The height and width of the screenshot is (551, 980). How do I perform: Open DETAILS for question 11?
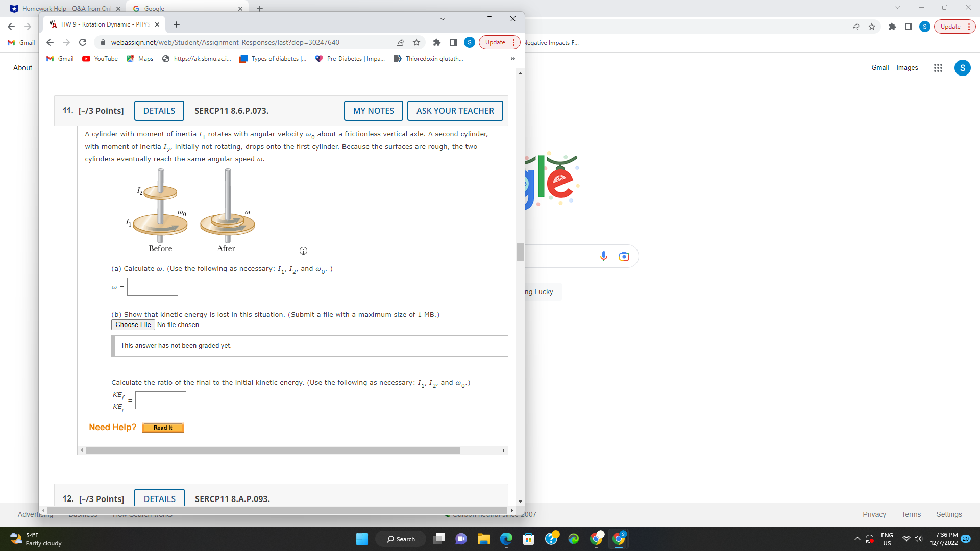coord(159,111)
